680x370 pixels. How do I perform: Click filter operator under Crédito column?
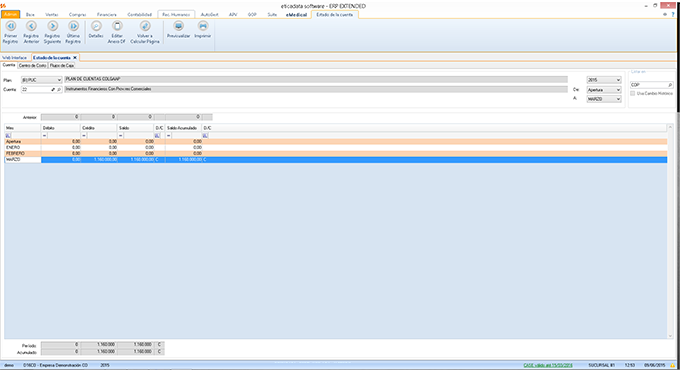[84, 136]
